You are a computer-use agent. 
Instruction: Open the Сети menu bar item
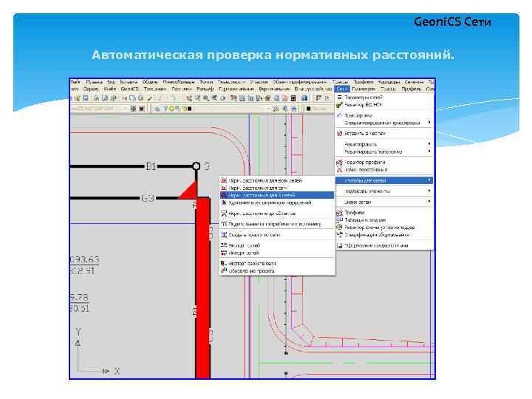(x=342, y=89)
